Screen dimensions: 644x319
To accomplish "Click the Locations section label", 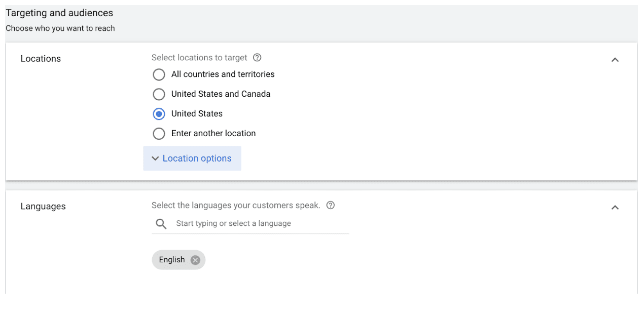I will click(x=41, y=59).
